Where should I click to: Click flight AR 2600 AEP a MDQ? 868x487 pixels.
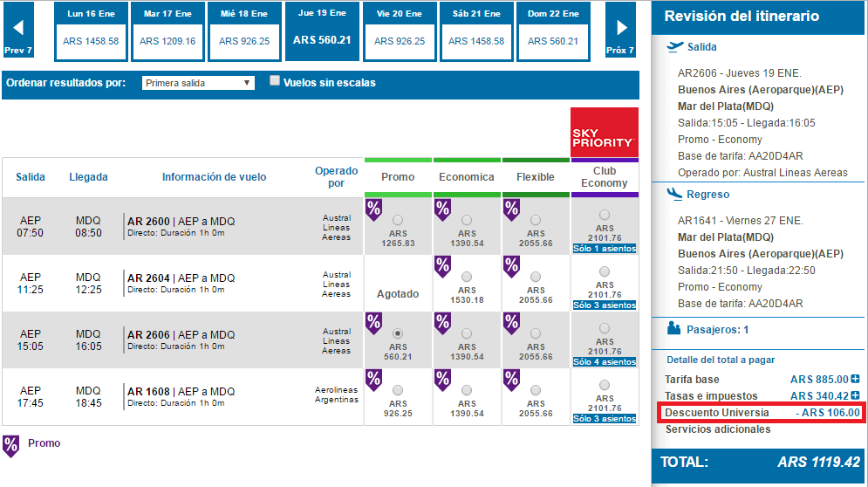point(181,222)
